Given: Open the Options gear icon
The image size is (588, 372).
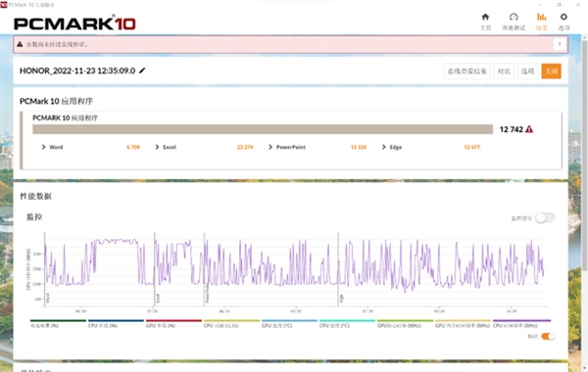Looking at the screenshot, I should (563, 17).
